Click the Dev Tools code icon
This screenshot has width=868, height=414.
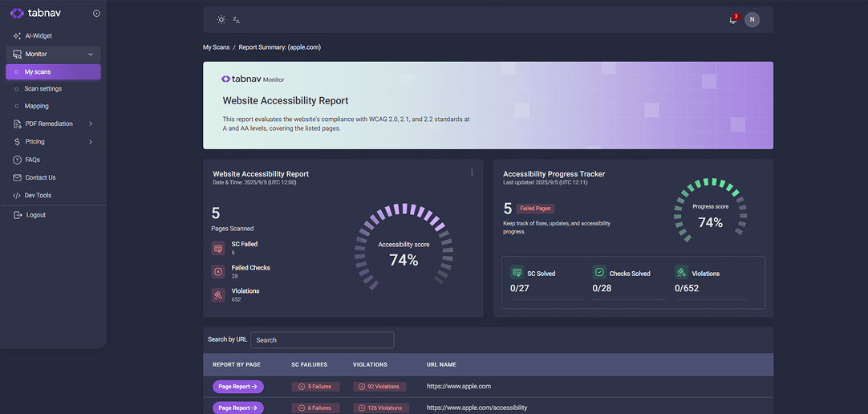click(17, 196)
